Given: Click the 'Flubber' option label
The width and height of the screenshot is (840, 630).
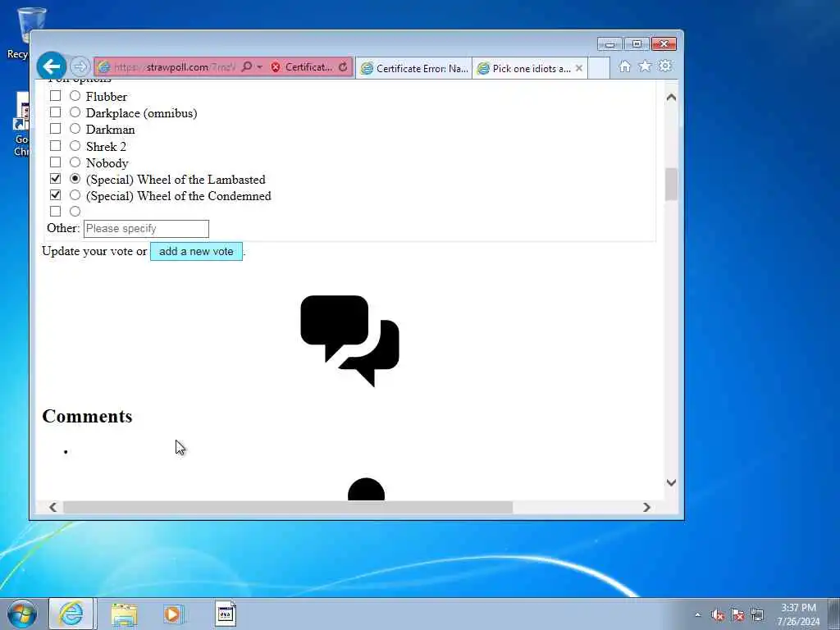Looking at the screenshot, I should coord(107,97).
